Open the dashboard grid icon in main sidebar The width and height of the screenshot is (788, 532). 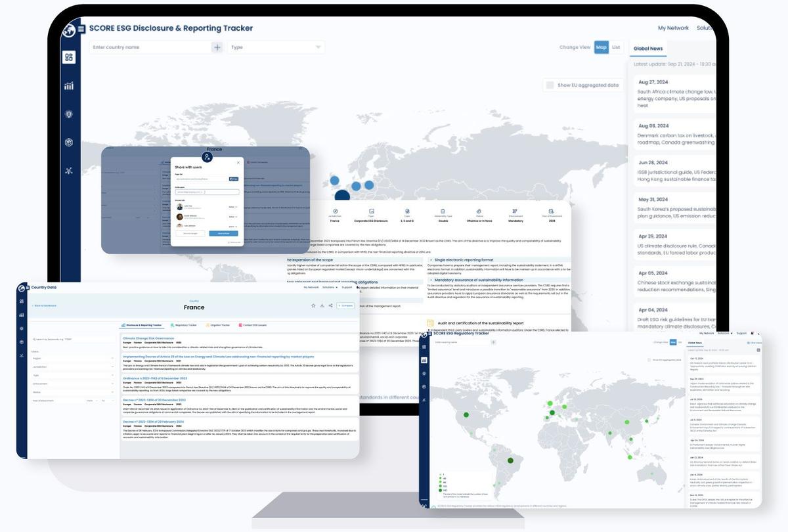click(69, 57)
